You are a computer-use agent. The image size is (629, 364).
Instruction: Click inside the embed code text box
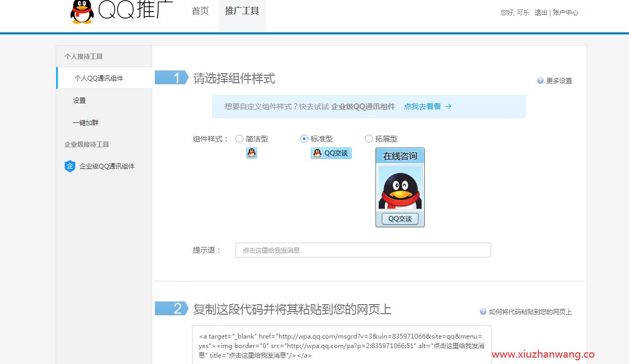[342, 345]
